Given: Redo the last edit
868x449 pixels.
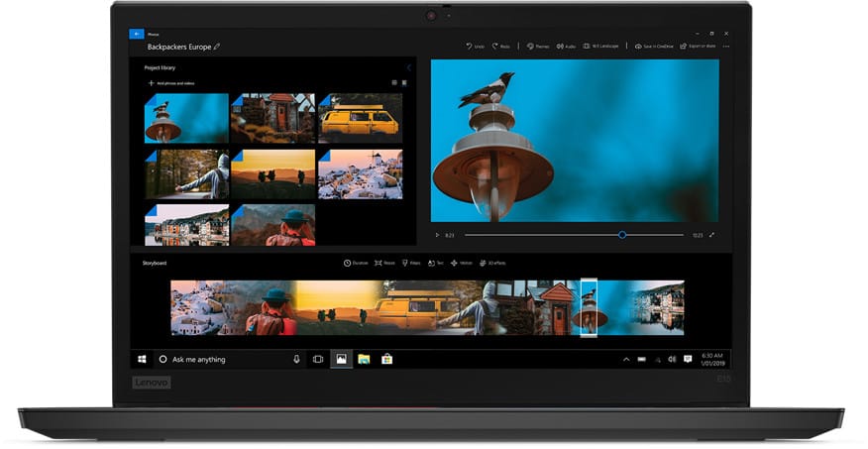Looking at the screenshot, I should point(501,47).
